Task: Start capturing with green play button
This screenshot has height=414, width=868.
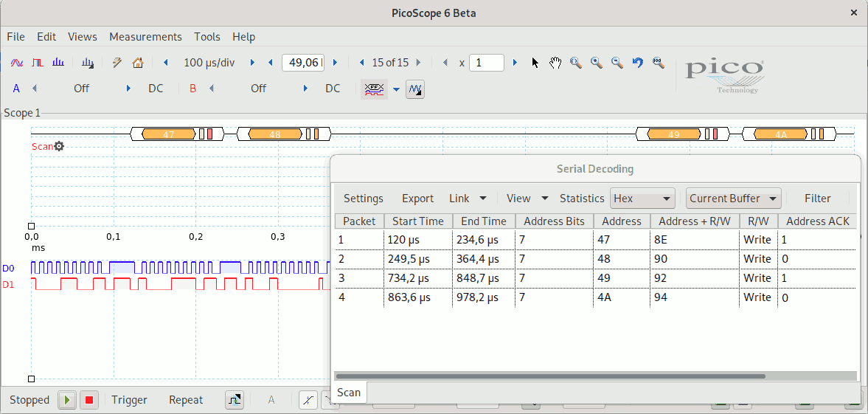Action: tap(67, 399)
